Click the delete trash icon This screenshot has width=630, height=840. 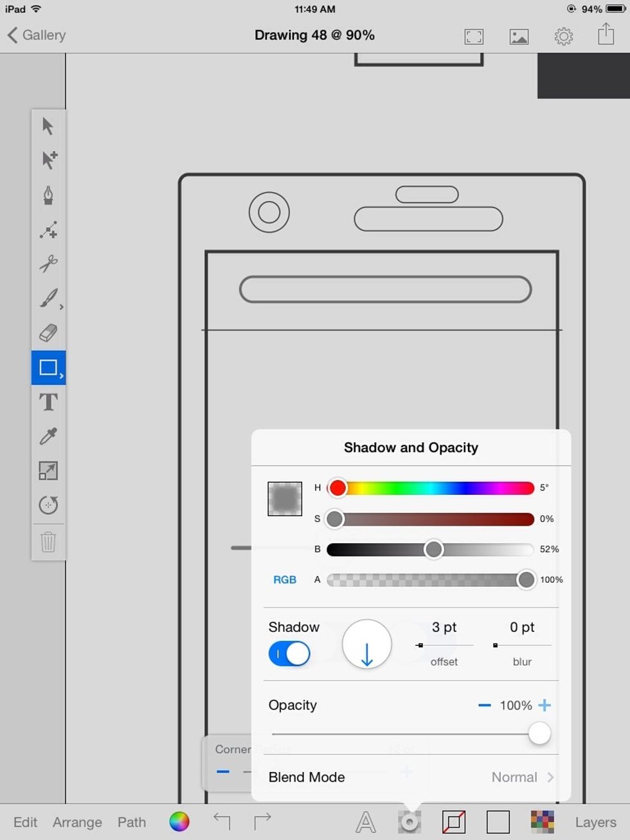pyautogui.click(x=48, y=541)
